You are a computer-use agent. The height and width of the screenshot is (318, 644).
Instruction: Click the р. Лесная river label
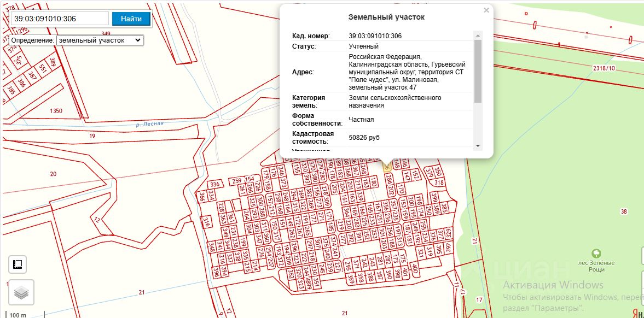click(x=149, y=123)
